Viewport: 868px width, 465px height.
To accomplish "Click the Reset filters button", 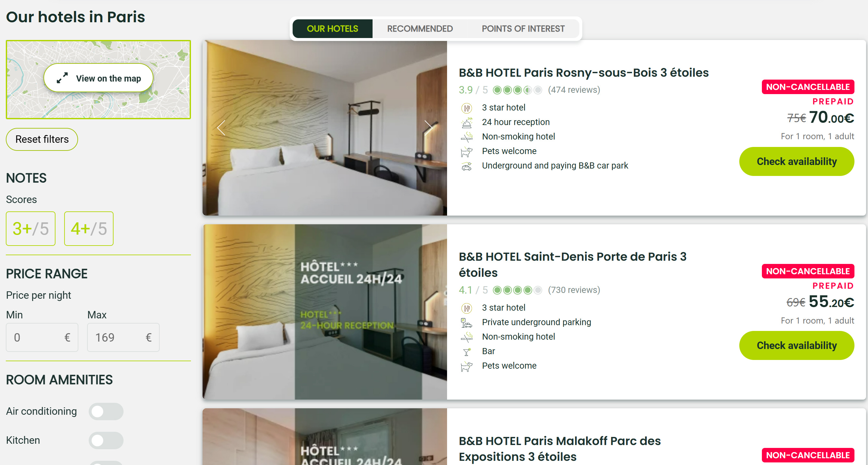I will [42, 139].
